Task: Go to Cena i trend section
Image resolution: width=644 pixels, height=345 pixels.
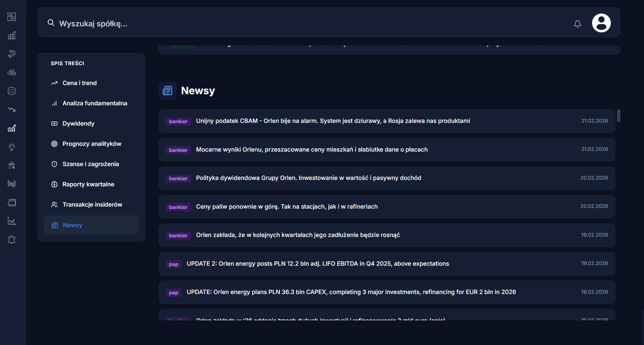Action: click(80, 83)
